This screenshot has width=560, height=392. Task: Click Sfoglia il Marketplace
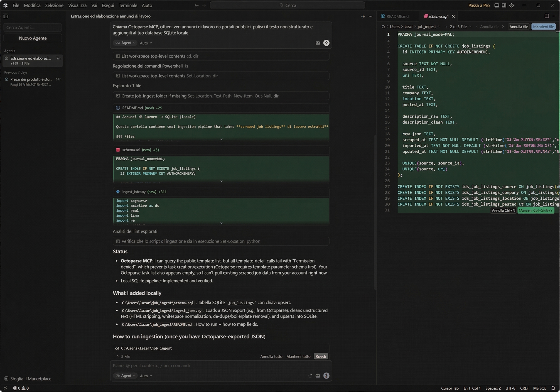[28, 379]
